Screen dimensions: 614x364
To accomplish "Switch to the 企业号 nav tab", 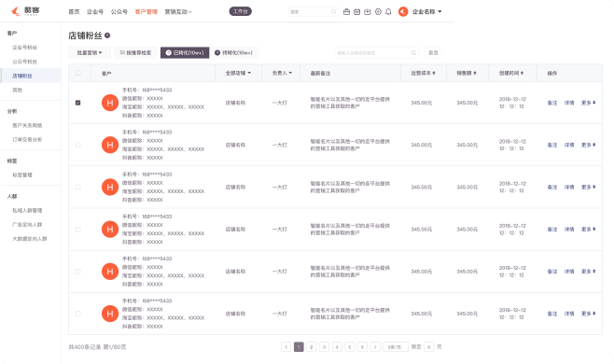I will pos(95,12).
